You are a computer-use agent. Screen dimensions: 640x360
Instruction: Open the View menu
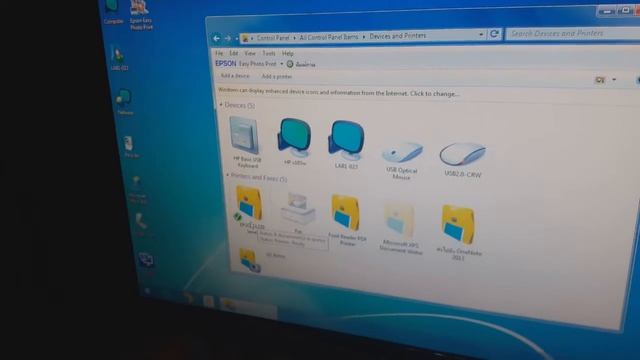250,53
